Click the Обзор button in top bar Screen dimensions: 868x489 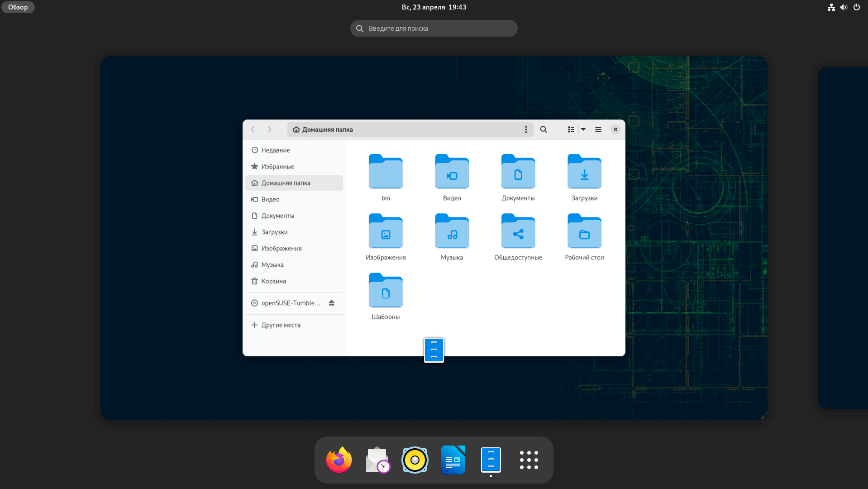18,7
